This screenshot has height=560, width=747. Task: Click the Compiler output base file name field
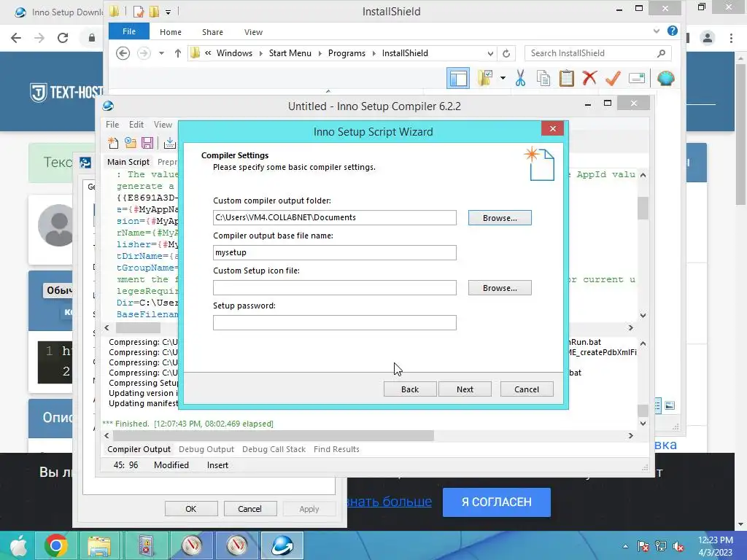[334, 252]
